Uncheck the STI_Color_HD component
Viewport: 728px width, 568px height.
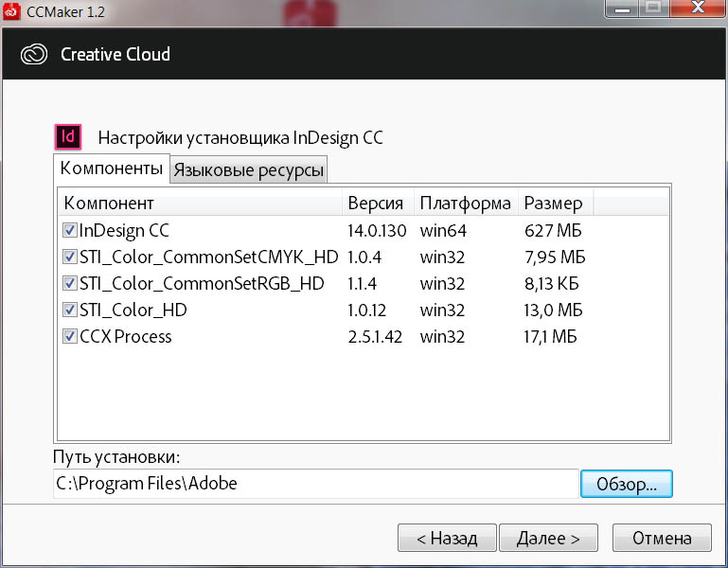pos(70,310)
